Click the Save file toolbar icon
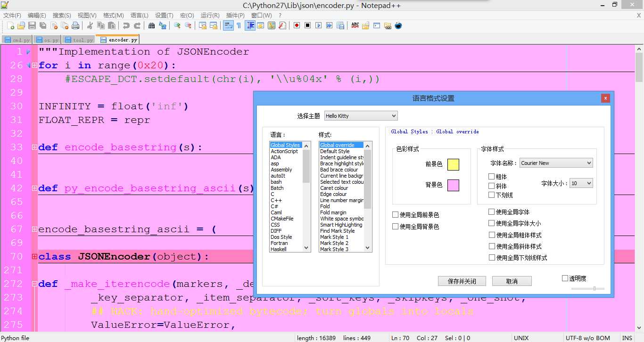Screen dimensions: 644x342 click(x=32, y=26)
